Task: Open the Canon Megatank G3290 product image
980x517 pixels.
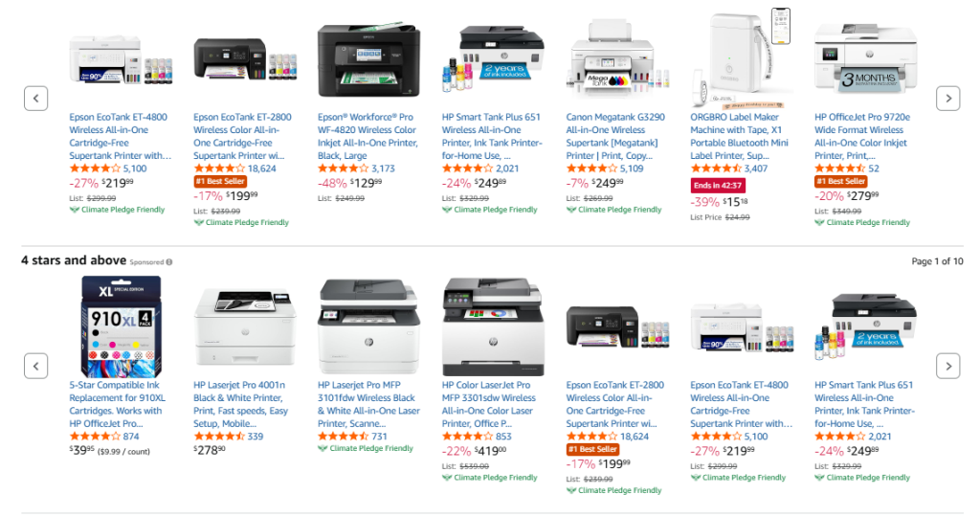Action: pyautogui.click(x=617, y=57)
